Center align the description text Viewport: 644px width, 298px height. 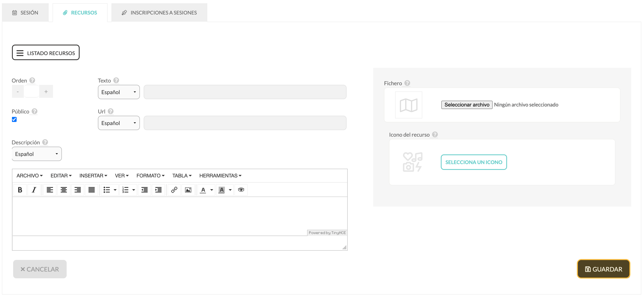64,190
